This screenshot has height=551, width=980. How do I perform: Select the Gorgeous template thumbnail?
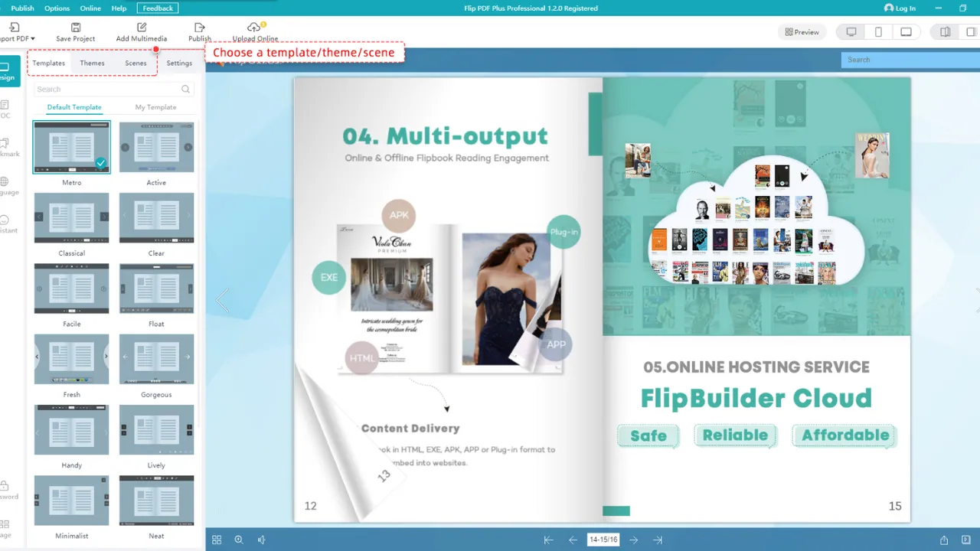click(156, 359)
